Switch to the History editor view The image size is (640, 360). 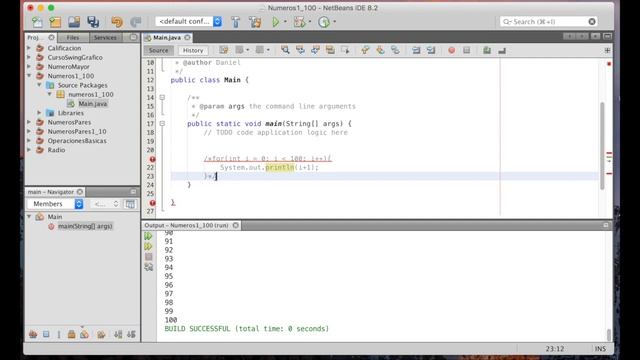(193, 50)
